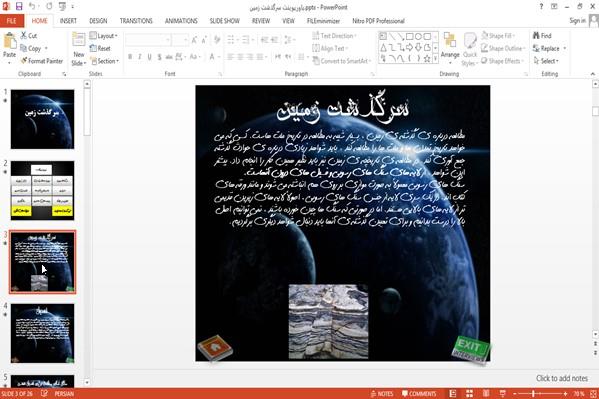
Task: Select slide 4 thumbnail
Action: point(42,333)
